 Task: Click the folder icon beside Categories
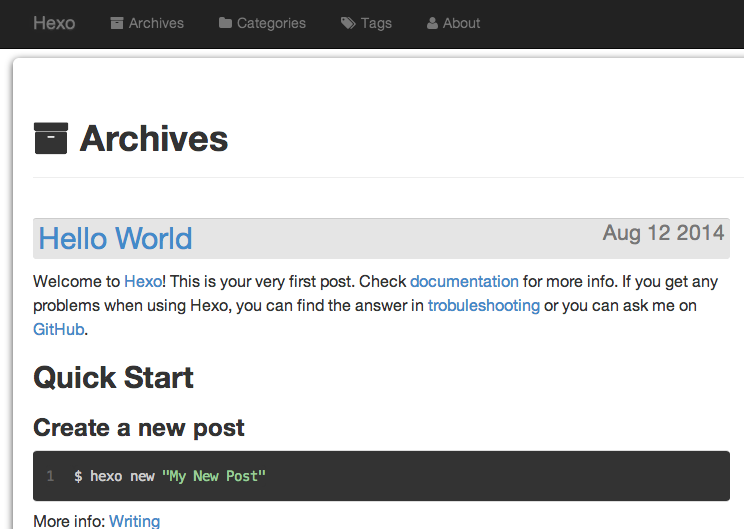click(x=225, y=23)
